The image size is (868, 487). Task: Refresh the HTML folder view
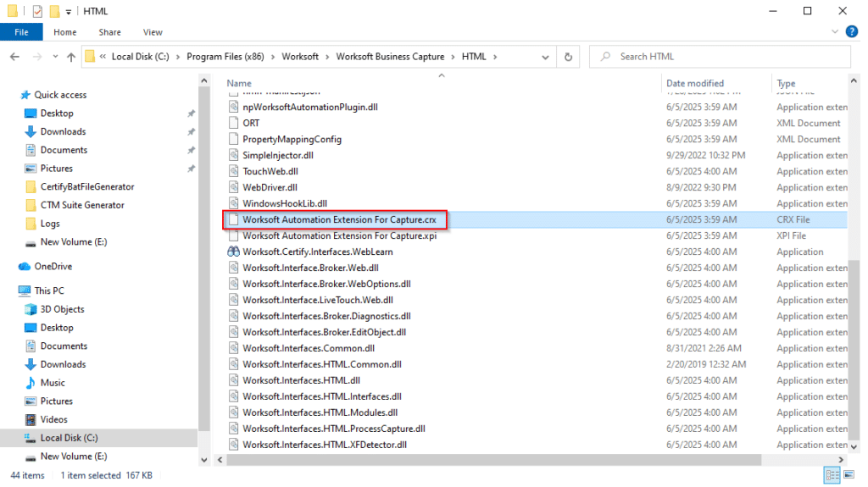pyautogui.click(x=568, y=57)
